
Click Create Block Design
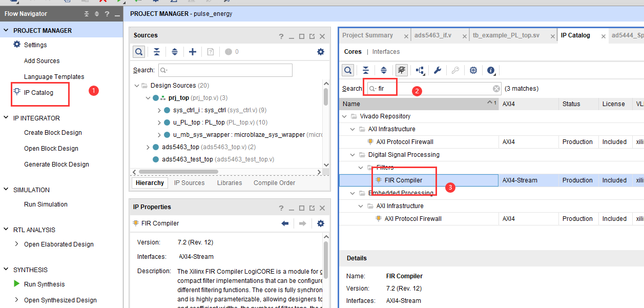(x=53, y=132)
